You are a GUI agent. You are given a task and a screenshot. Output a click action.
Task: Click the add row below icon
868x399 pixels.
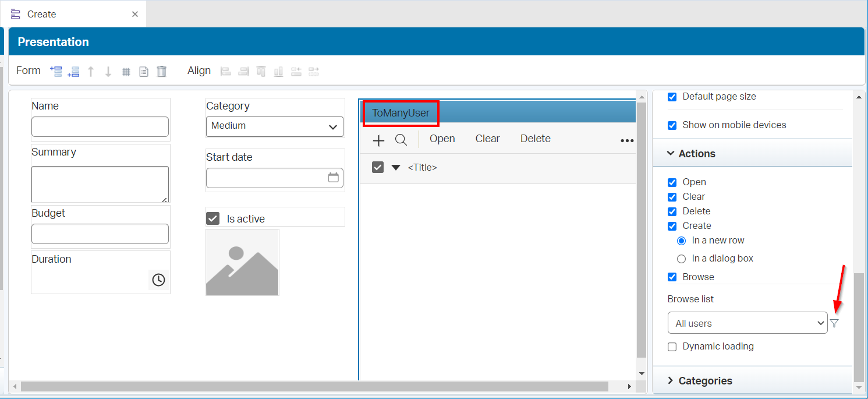[73, 71]
